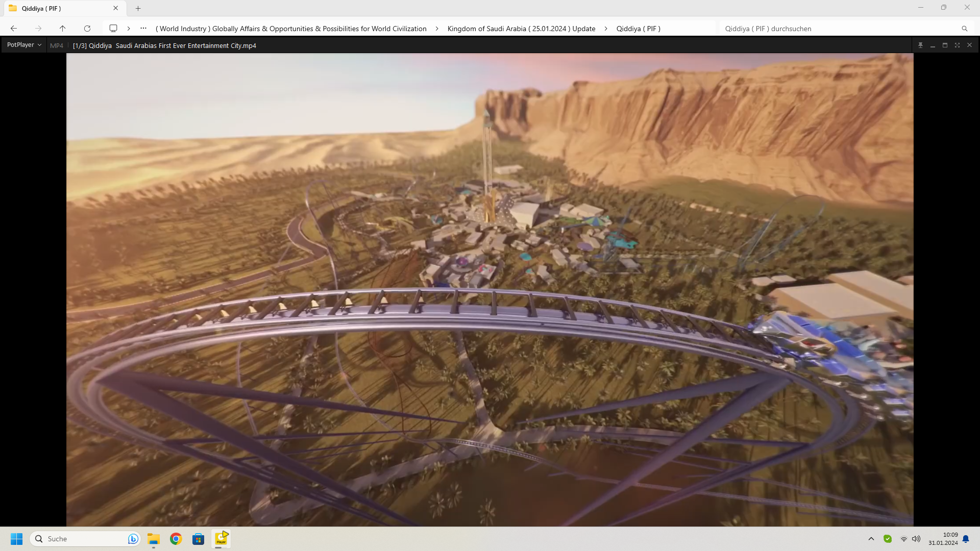
Task: Navigate up one folder level
Action: coord(62,29)
